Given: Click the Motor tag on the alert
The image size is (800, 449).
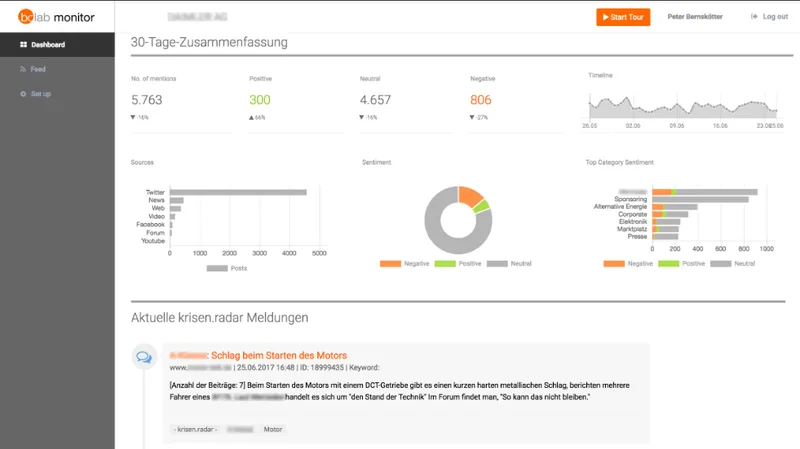Looking at the screenshot, I should (273, 430).
